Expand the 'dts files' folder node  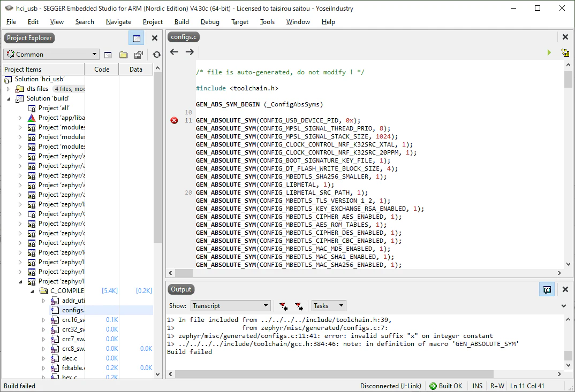[x=9, y=89]
